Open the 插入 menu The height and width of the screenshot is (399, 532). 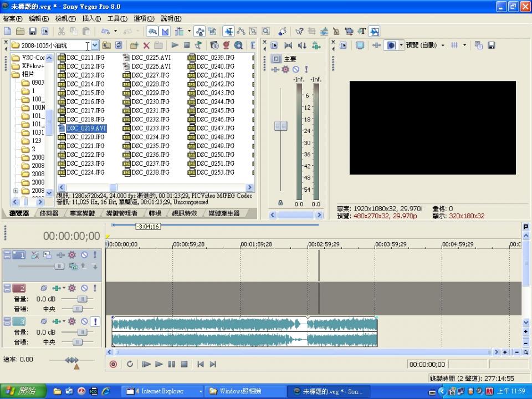pos(91,19)
